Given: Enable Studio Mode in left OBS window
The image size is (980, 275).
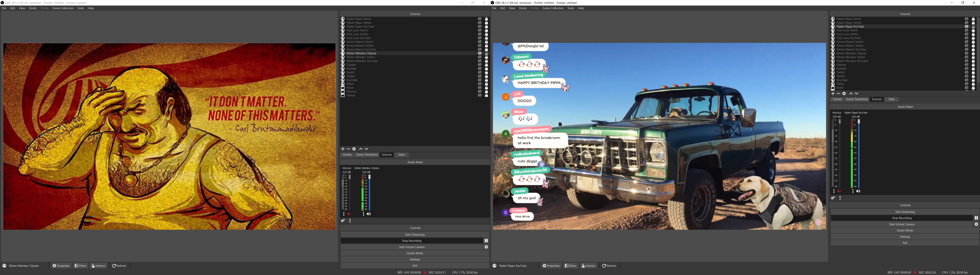Looking at the screenshot, I should 415,253.
